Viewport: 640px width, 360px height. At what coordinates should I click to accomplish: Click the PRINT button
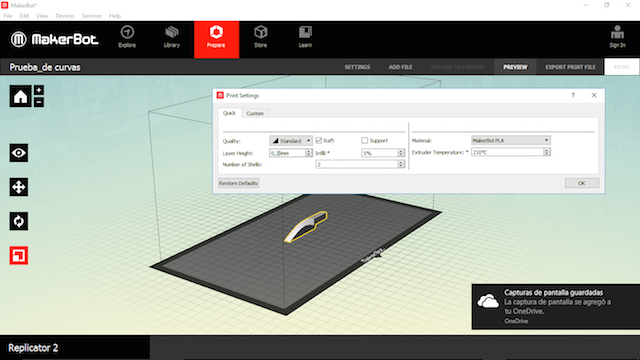point(622,67)
